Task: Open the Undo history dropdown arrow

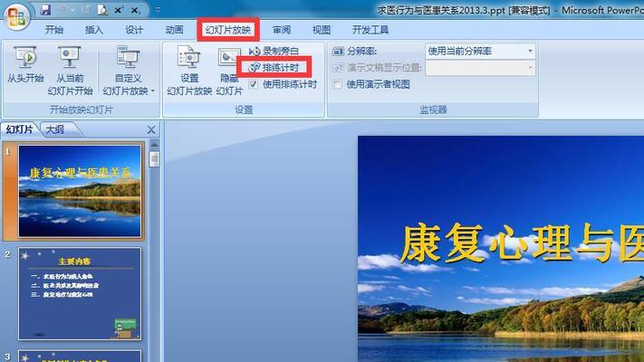Action: (x=72, y=10)
